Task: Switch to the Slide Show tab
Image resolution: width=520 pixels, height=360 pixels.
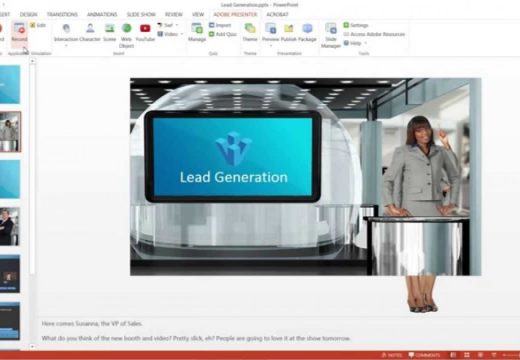Action: tap(141, 14)
